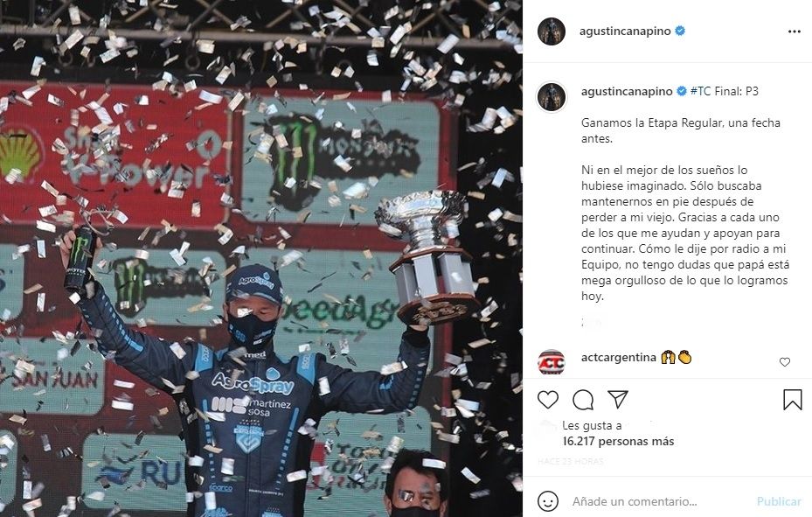Open more options three-dot menu
Screen dimensions: 812x517
click(794, 31)
